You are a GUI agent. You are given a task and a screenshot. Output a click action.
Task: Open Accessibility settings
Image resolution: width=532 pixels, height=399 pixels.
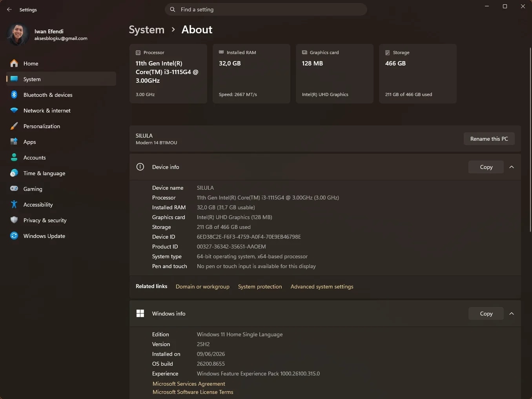[x=61, y=205]
